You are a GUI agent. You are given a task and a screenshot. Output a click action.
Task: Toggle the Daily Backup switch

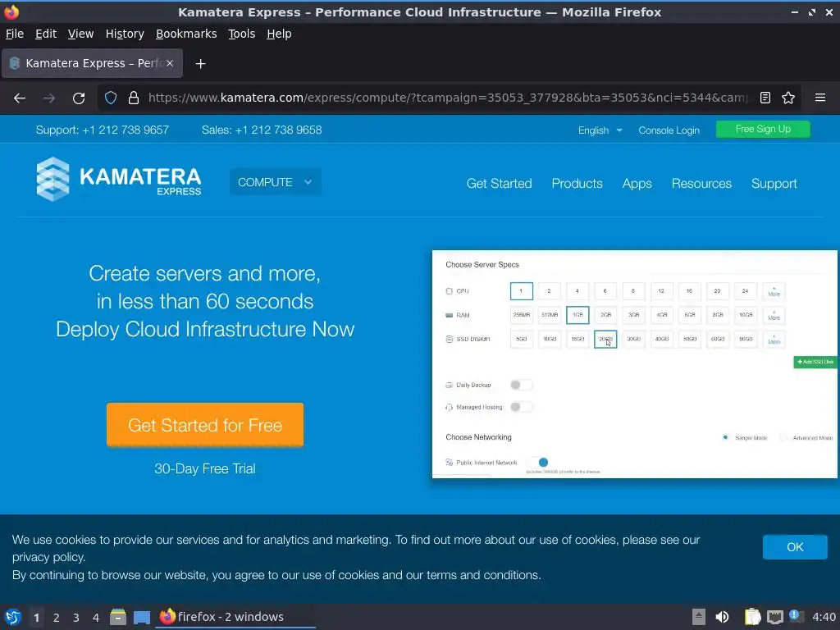pyautogui.click(x=521, y=385)
